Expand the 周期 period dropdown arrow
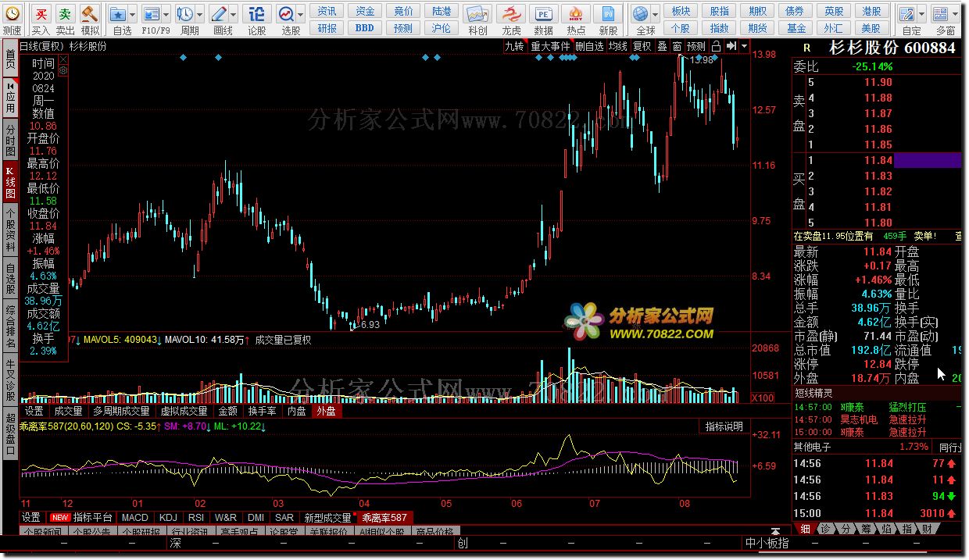 201,14
